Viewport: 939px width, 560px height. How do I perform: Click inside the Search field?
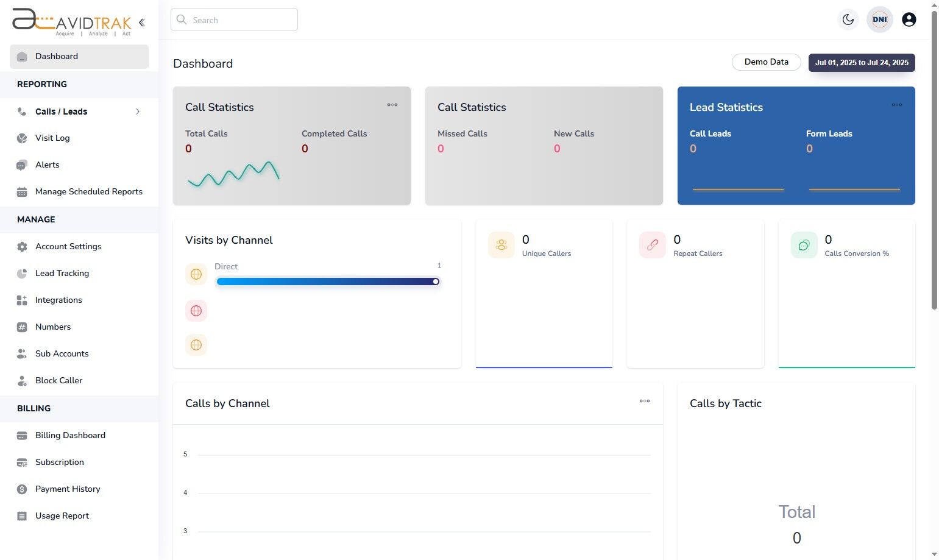[234, 19]
